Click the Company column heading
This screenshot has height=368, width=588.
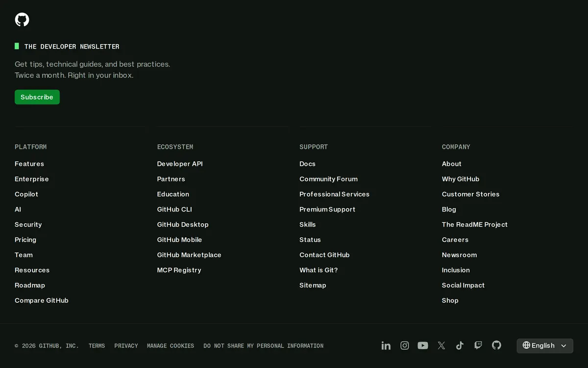[x=456, y=147]
